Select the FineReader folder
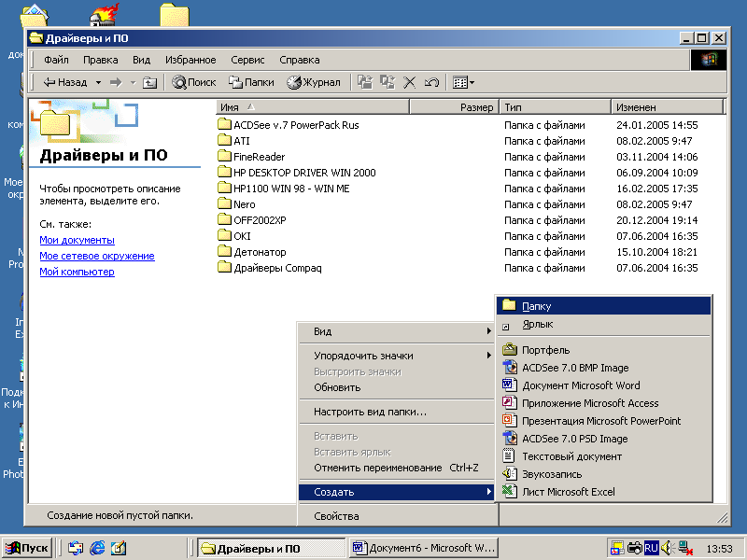 click(x=251, y=157)
